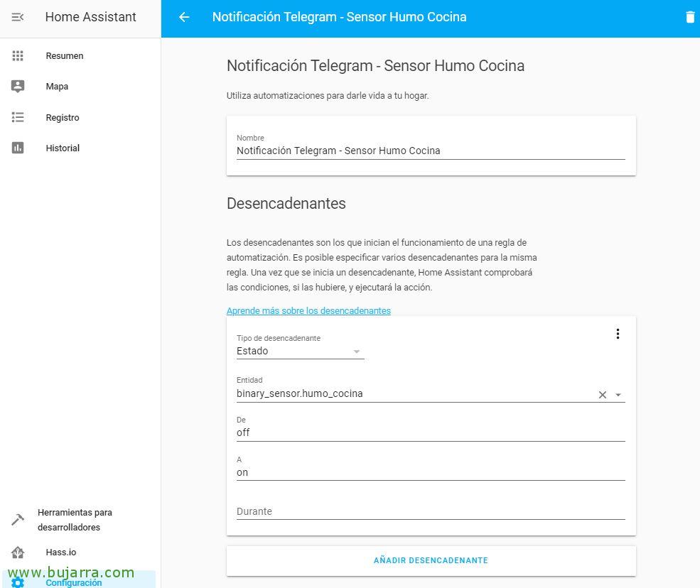Clear the binary_sensor.humo_cocina entity value
The height and width of the screenshot is (588, 700).
(x=602, y=395)
